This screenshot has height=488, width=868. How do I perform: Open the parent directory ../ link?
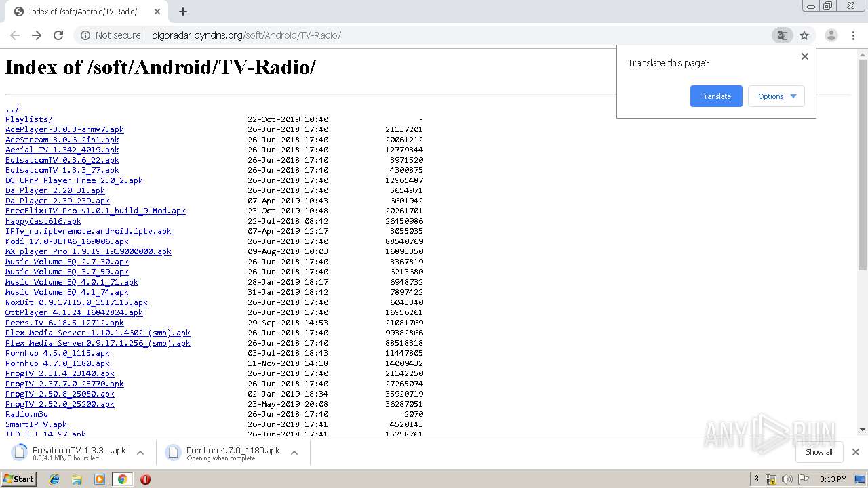[12, 109]
